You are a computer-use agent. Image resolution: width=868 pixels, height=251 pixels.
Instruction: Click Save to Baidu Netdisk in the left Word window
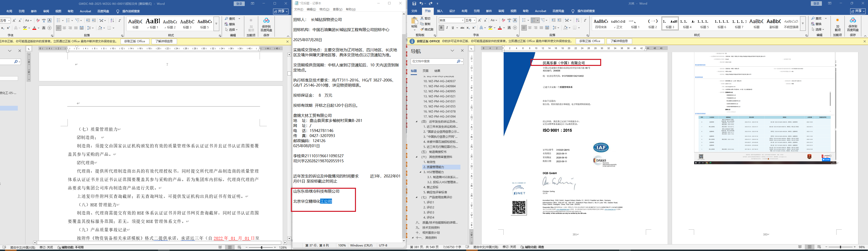[x=266, y=25]
